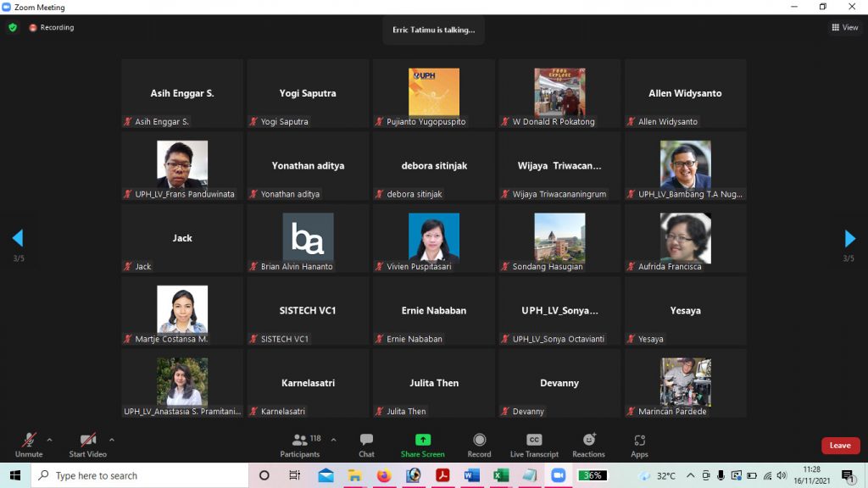Click the red Leave button
868x488 pixels.
tap(840, 446)
